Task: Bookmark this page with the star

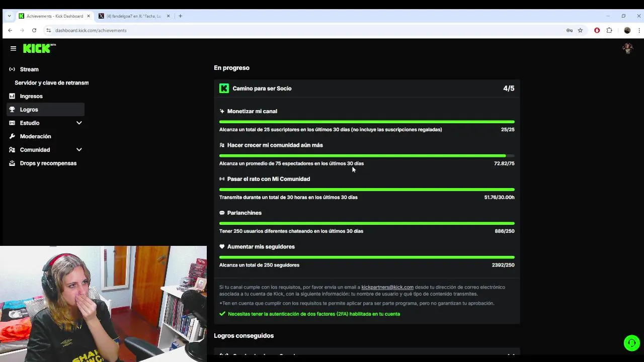Action: tap(580, 31)
